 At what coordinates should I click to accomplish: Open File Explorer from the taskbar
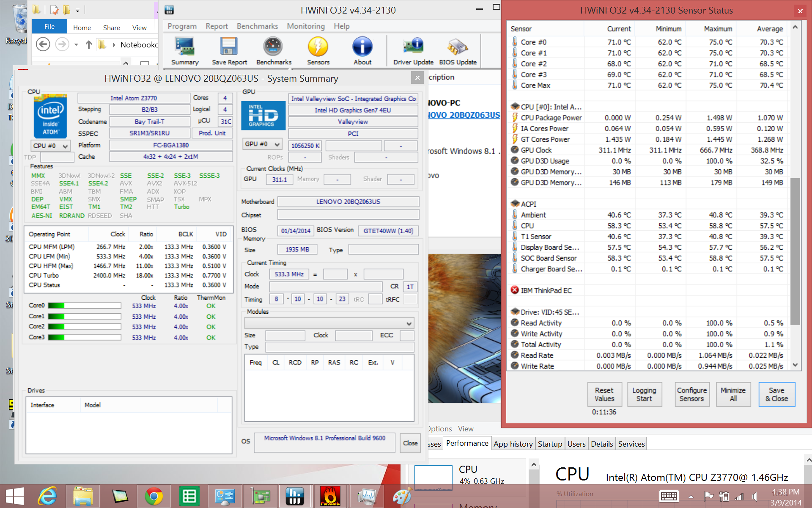tap(83, 496)
